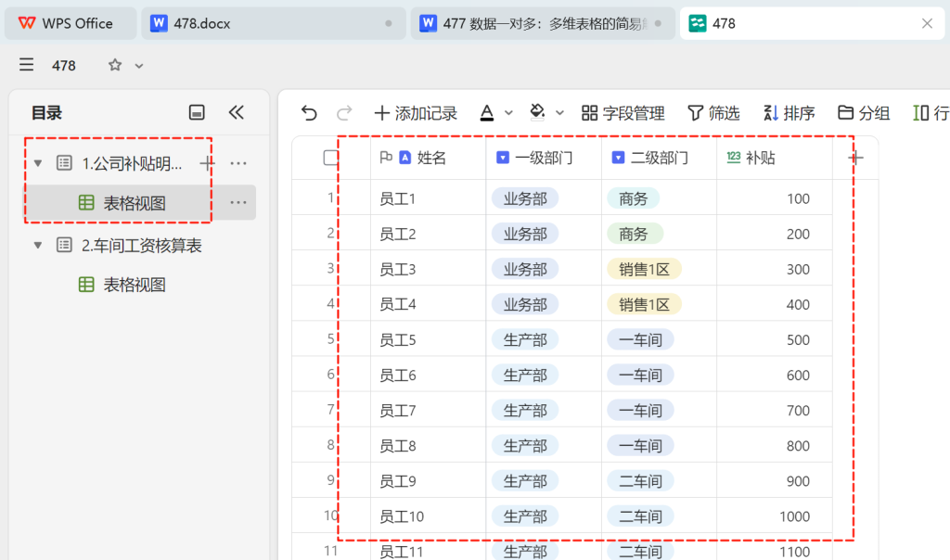Collapse the 2.车间工资核算表 tree node
The image size is (950, 560).
pos(37,245)
